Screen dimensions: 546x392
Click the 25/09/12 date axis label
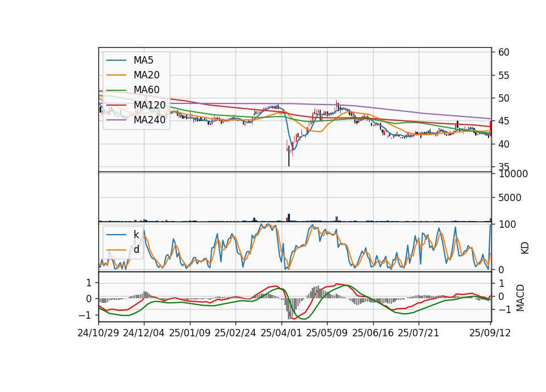(490, 333)
